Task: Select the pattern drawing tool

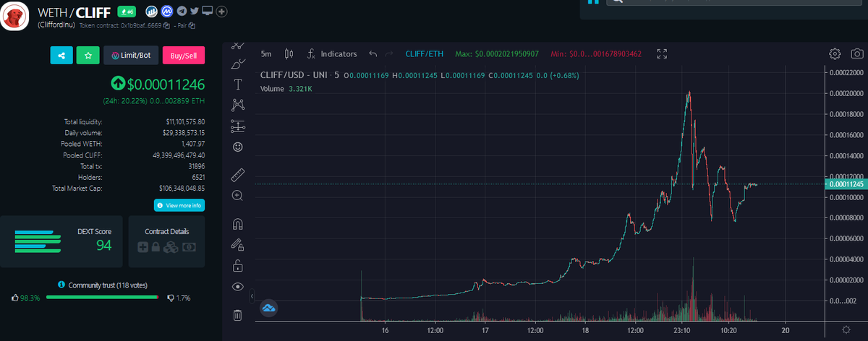Action: [237, 105]
